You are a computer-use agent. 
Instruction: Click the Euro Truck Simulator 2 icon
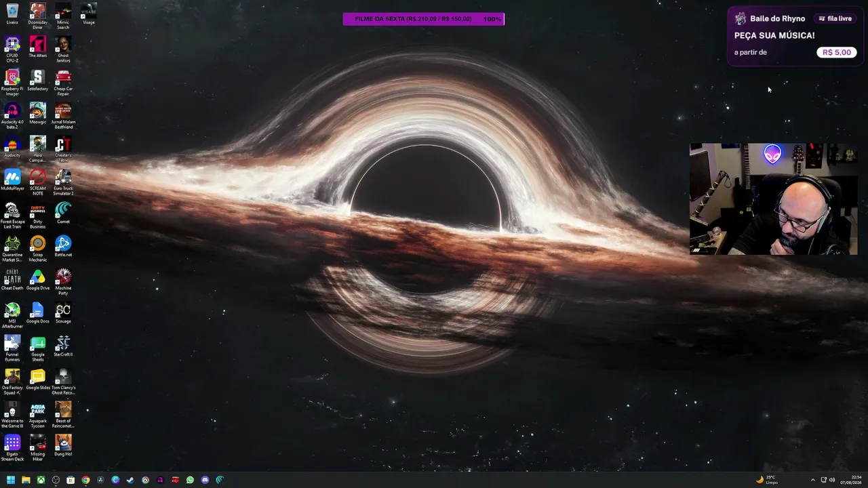[x=63, y=182]
